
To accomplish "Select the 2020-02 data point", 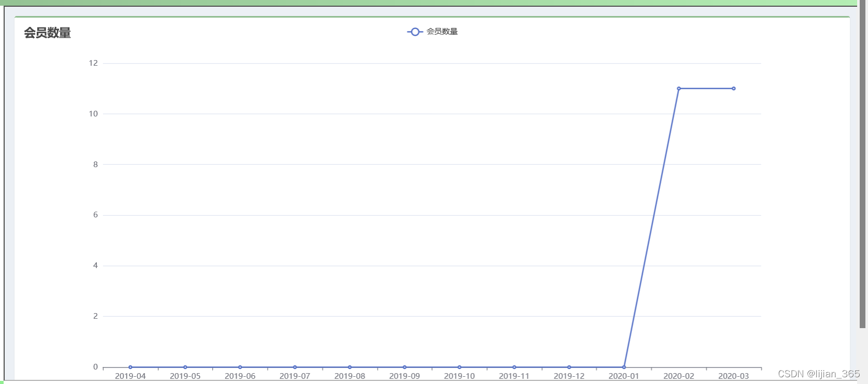I will tap(679, 88).
